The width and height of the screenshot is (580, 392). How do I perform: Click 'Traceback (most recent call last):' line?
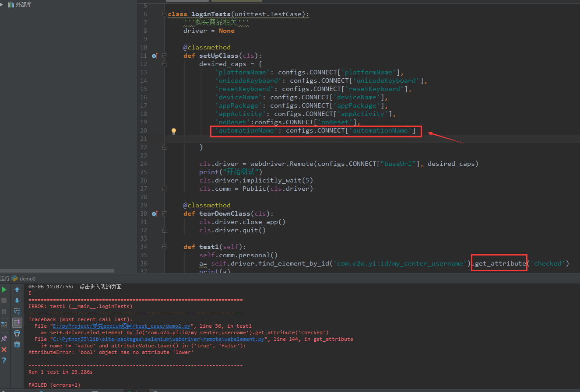81,319
